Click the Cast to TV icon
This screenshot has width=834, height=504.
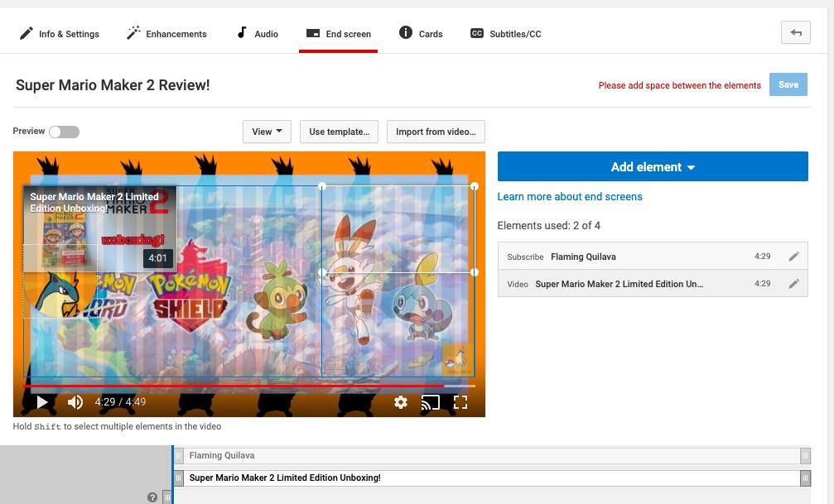(431, 402)
